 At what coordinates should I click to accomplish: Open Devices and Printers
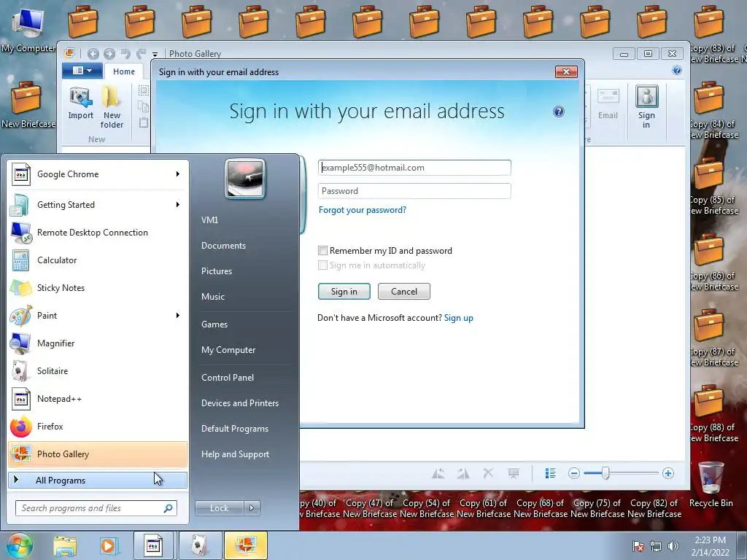click(x=239, y=403)
